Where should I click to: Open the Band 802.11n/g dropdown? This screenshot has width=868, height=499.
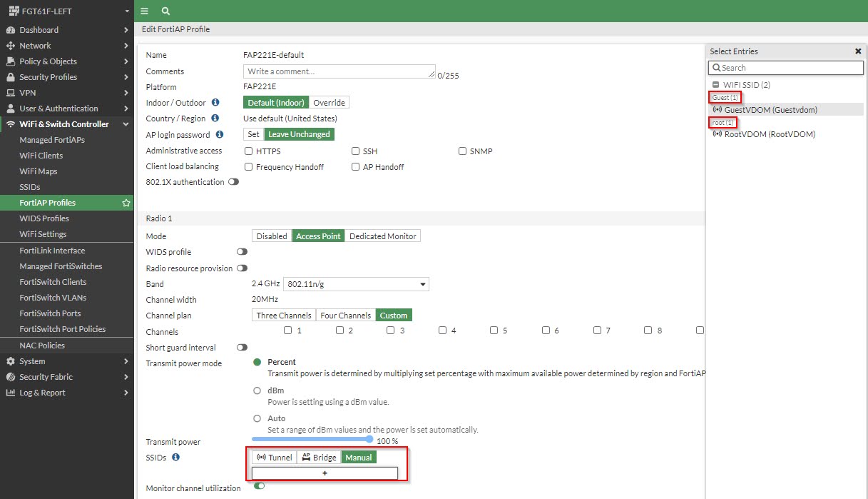356,284
